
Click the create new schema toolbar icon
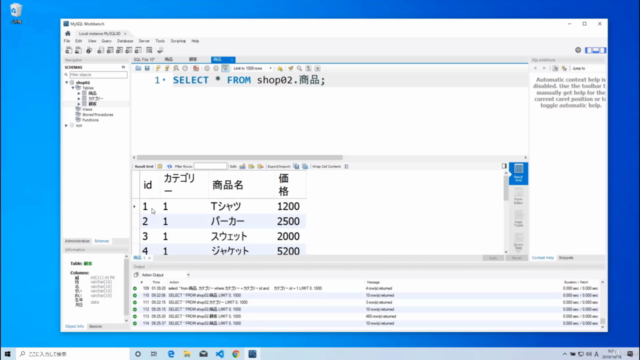point(100,50)
